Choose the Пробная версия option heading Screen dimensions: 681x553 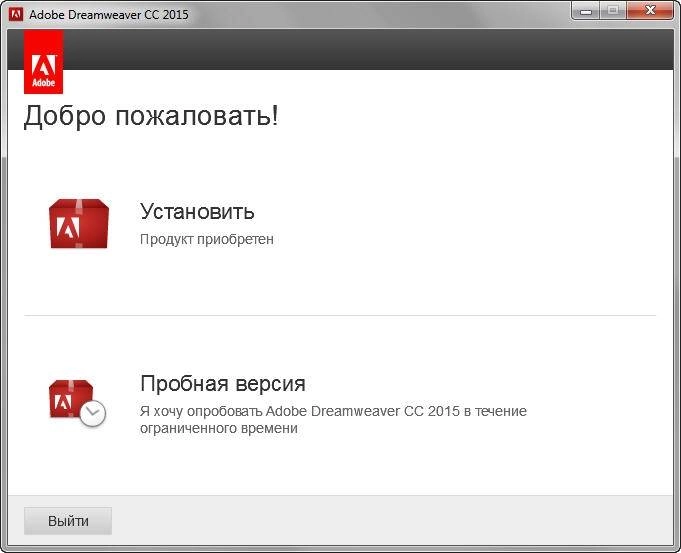pyautogui.click(x=223, y=384)
